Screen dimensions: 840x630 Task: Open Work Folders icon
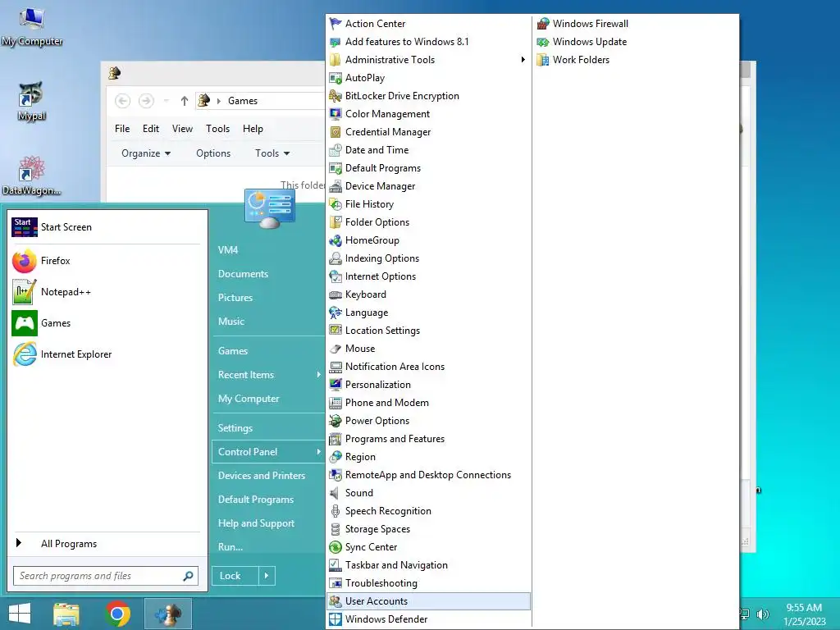click(543, 59)
